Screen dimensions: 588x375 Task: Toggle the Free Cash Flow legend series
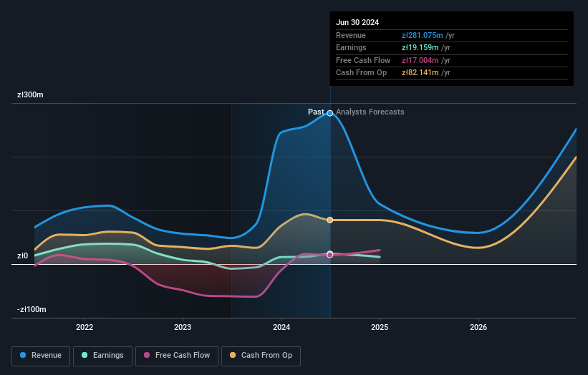pos(177,356)
